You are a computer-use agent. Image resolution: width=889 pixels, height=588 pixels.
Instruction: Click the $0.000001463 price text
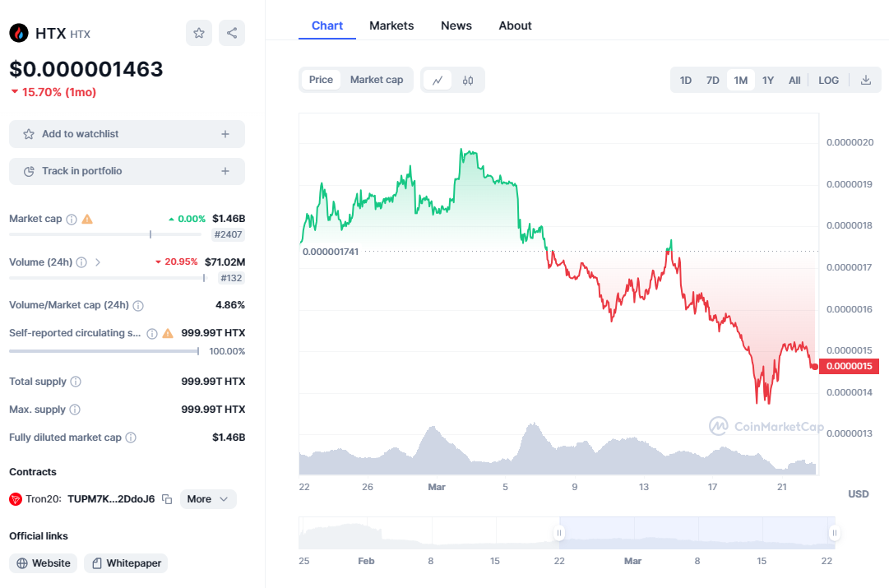86,69
